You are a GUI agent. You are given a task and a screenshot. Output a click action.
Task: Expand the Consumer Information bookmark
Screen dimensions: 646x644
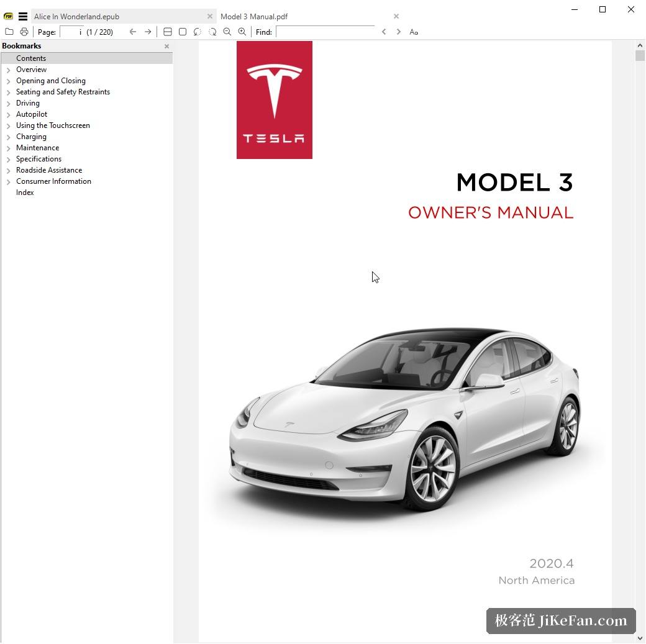[8, 182]
